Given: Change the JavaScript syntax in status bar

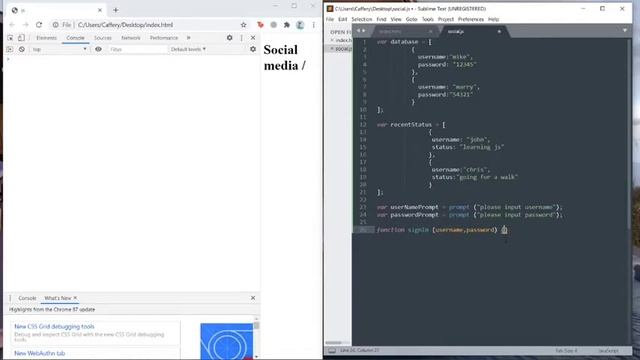Looking at the screenshot, I should pos(608,351).
